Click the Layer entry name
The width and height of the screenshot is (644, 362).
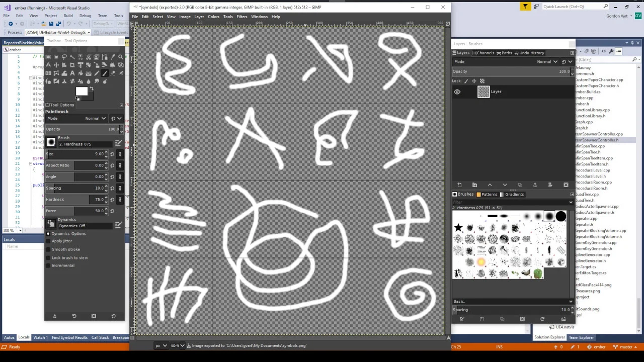(x=496, y=92)
